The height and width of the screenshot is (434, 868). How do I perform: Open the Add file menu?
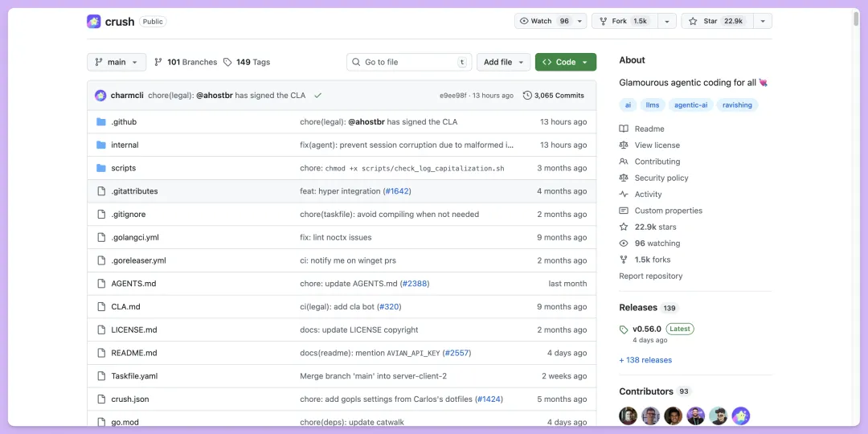pyautogui.click(x=503, y=62)
